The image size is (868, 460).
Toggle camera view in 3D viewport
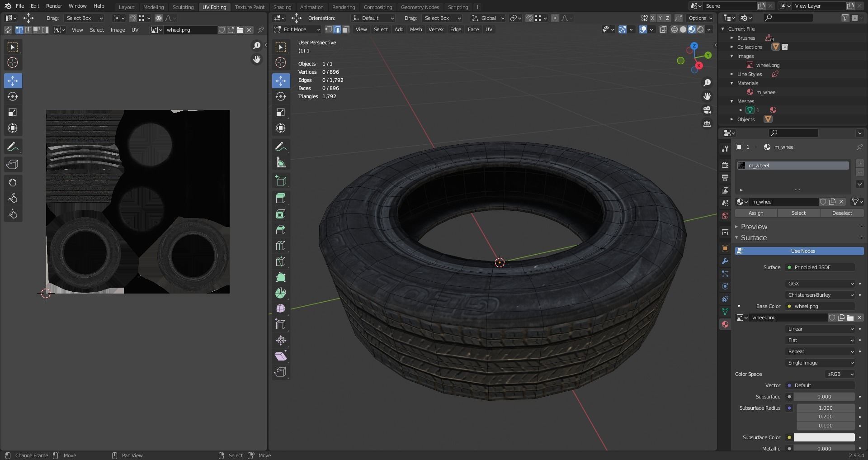click(x=707, y=110)
